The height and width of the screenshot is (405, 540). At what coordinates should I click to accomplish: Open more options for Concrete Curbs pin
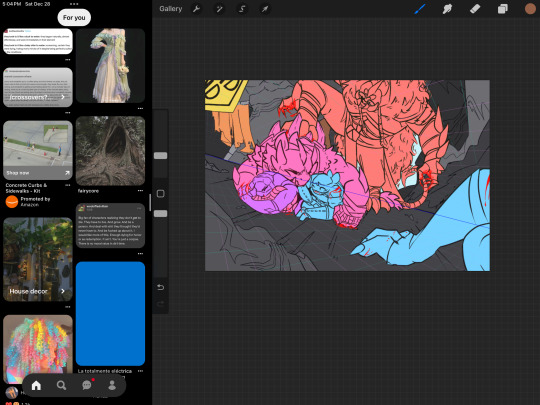tap(68, 185)
